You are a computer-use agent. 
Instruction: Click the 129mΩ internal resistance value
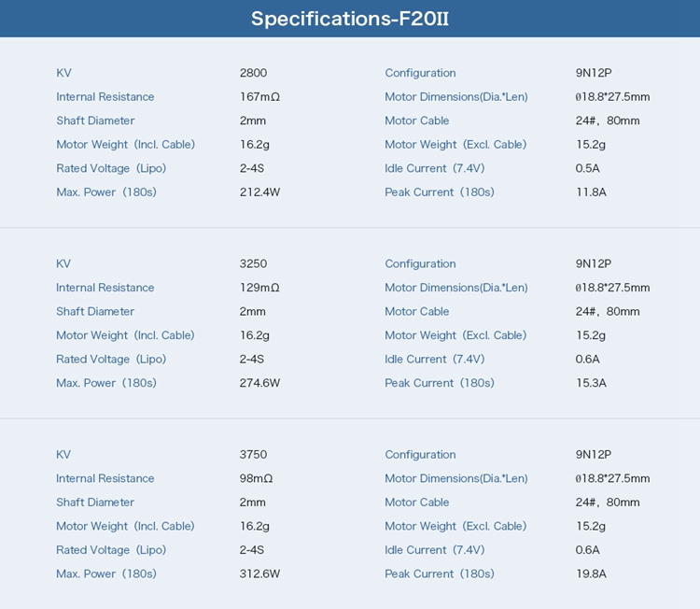(x=259, y=288)
